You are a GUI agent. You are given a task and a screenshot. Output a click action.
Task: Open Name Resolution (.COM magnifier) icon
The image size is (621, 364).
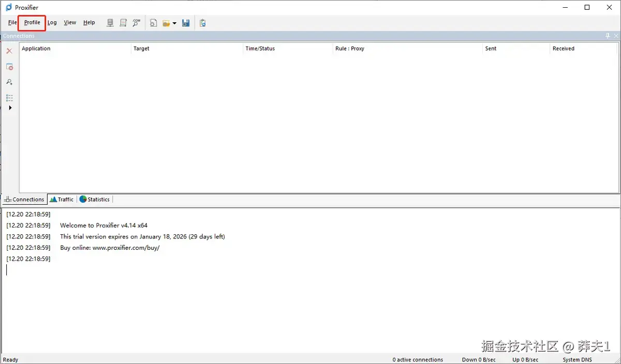coord(136,23)
